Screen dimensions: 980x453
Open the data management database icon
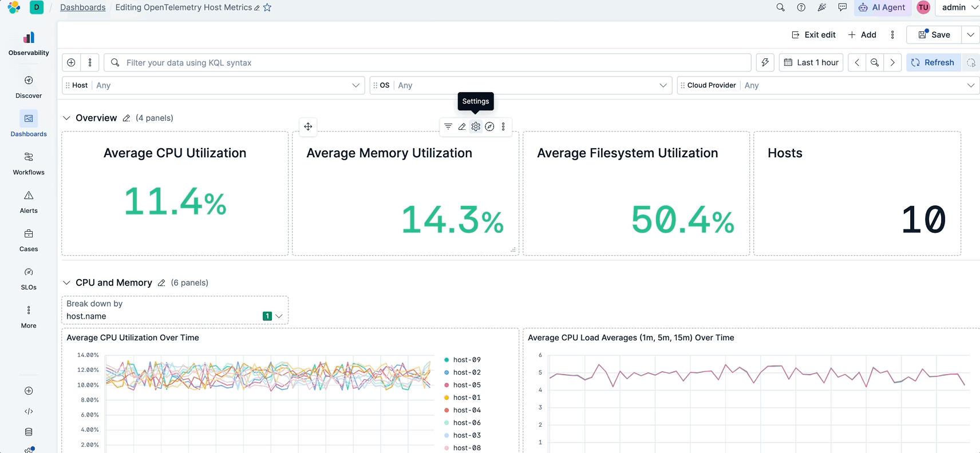(29, 432)
